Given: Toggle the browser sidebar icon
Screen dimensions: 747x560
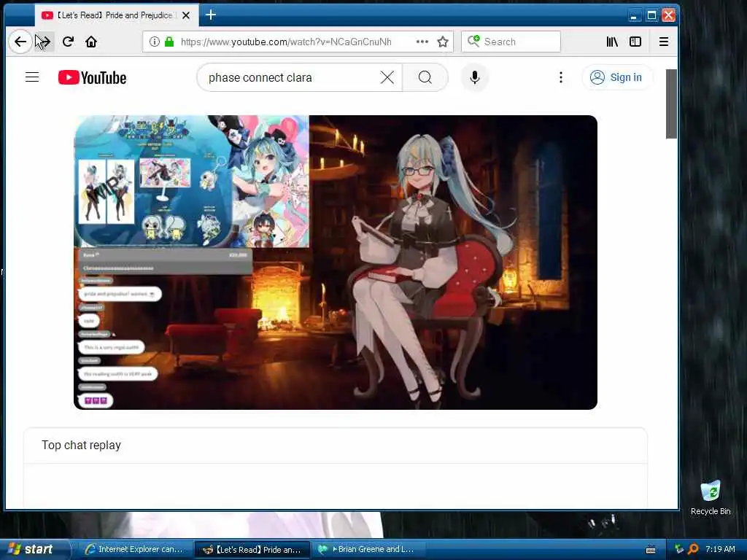Looking at the screenshot, I should click(635, 42).
